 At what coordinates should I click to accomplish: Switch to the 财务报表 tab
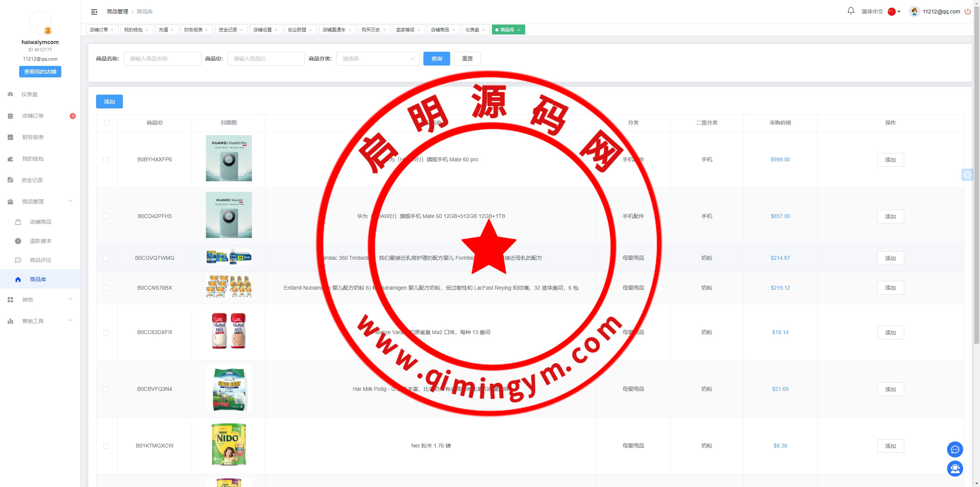193,30
